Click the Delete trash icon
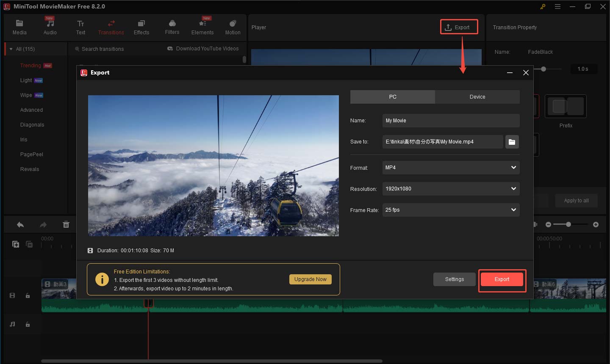The height and width of the screenshot is (364, 610). (x=66, y=225)
